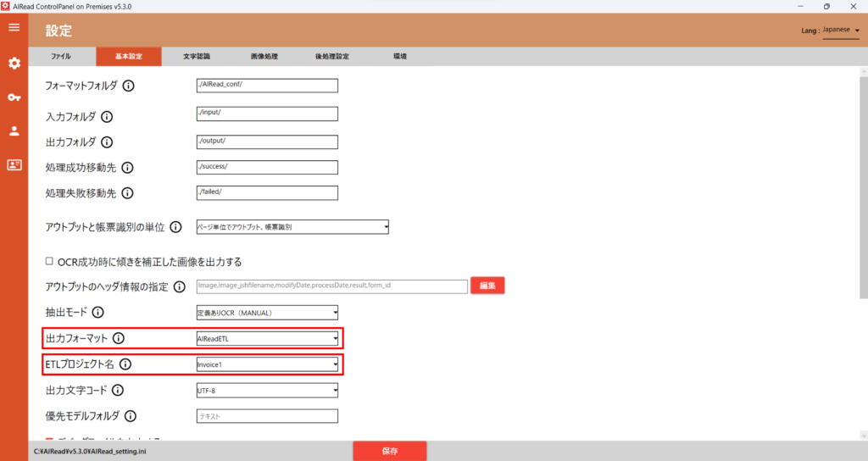Expand the 抽出モード dropdown
The height and width of the screenshot is (461, 868).
coord(267,313)
